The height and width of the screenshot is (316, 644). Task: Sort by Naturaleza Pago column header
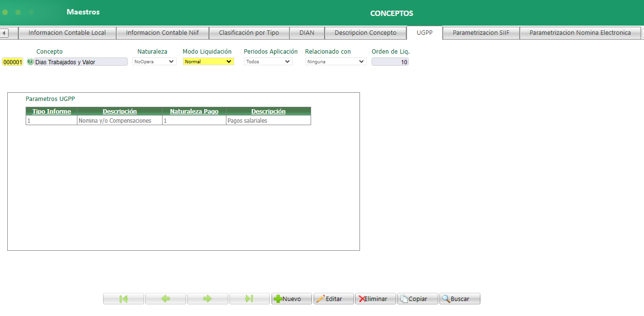coord(194,112)
